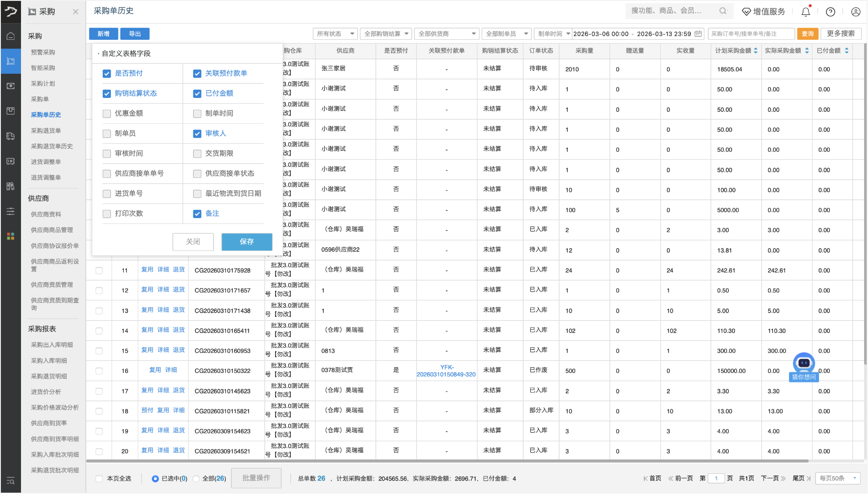Open the user account profile icon

click(x=856, y=12)
